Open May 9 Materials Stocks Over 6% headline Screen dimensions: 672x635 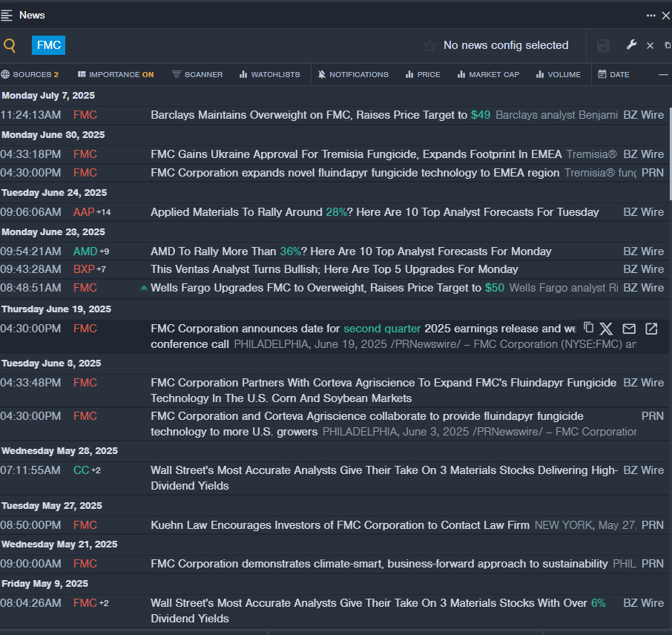(378, 611)
